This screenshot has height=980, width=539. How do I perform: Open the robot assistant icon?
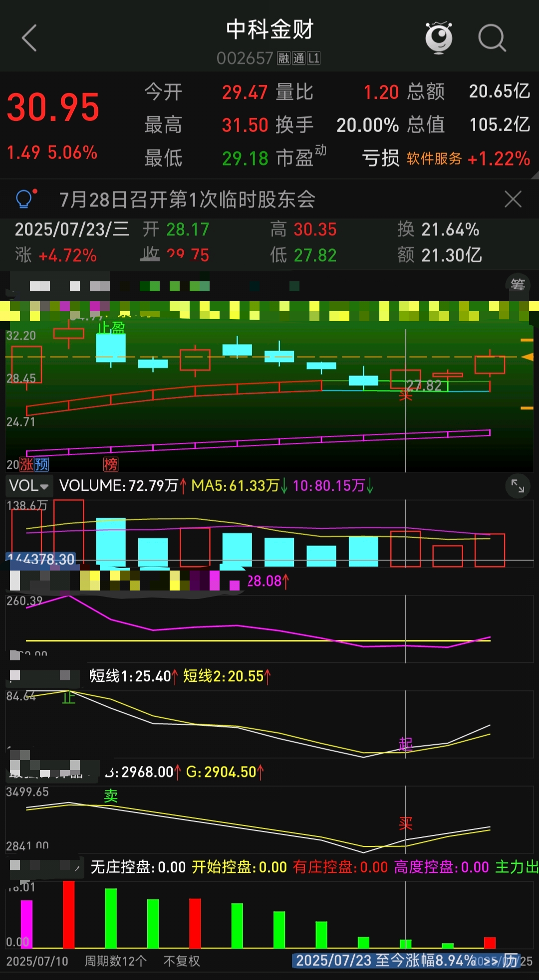coord(439,37)
